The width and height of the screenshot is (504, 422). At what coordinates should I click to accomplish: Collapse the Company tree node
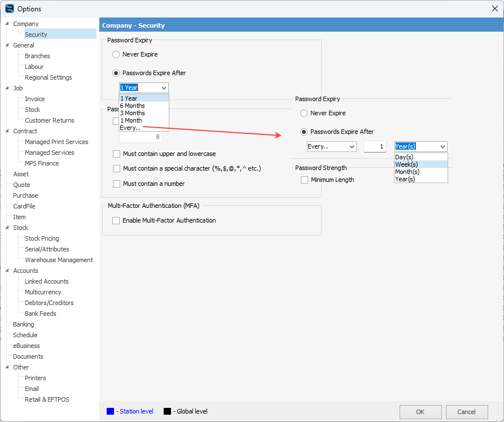pyautogui.click(x=7, y=24)
